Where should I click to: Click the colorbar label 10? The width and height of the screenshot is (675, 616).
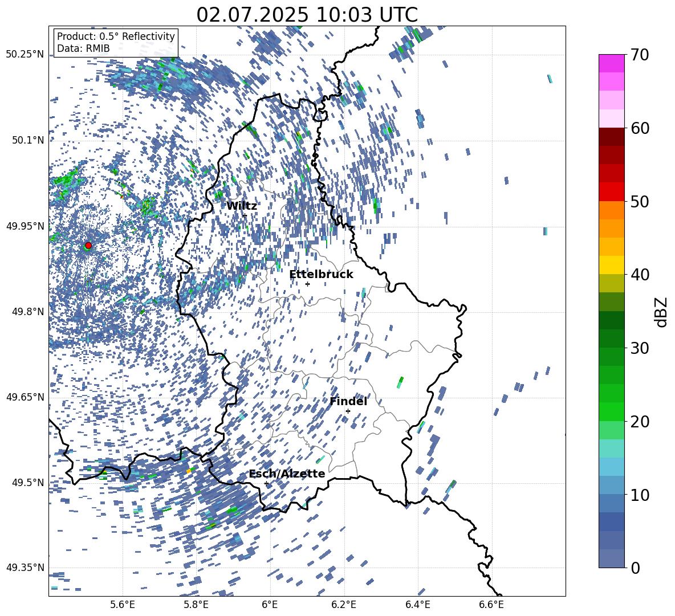640,495
